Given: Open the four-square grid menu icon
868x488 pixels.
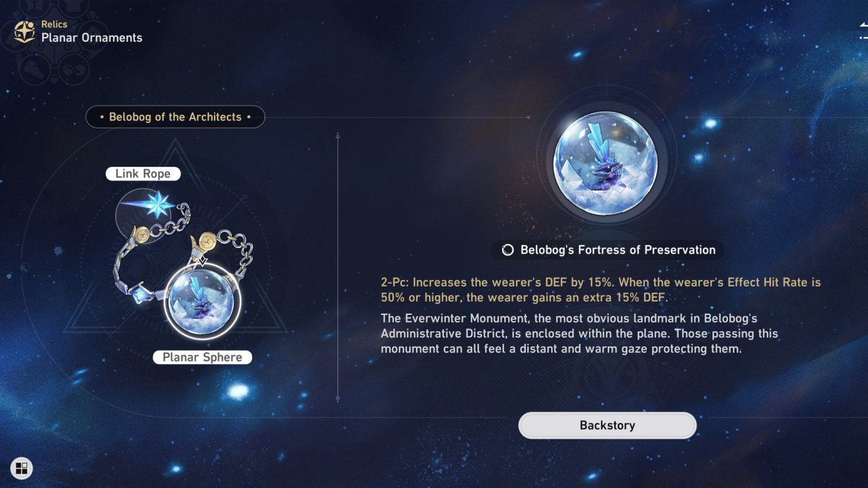Looking at the screenshot, I should [22, 468].
